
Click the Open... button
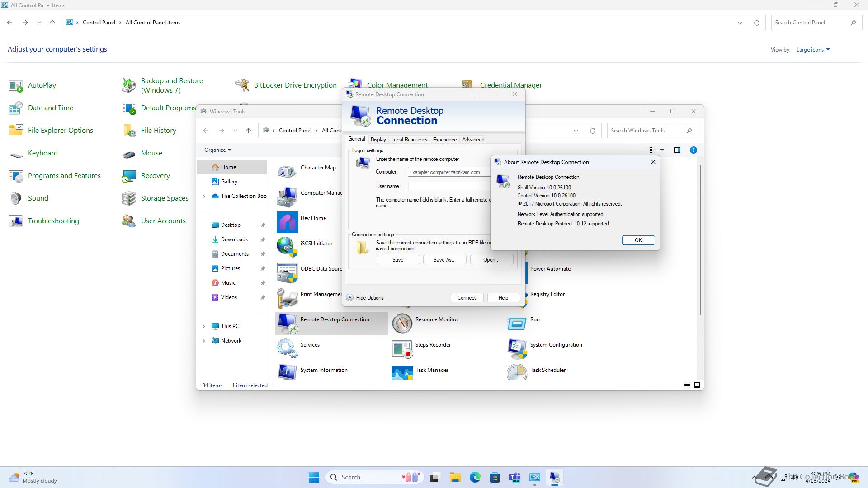[491, 260]
